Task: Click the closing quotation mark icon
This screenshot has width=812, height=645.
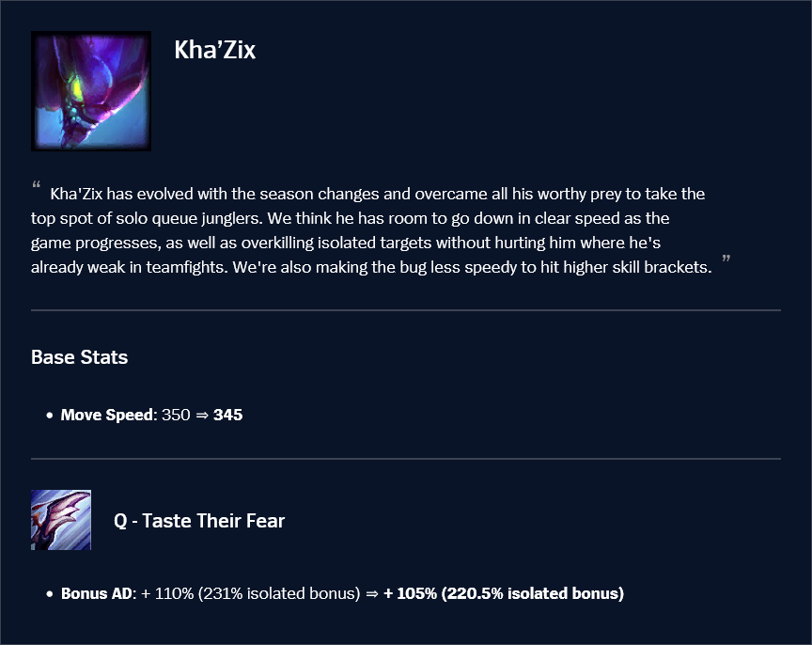Action: coord(725,259)
